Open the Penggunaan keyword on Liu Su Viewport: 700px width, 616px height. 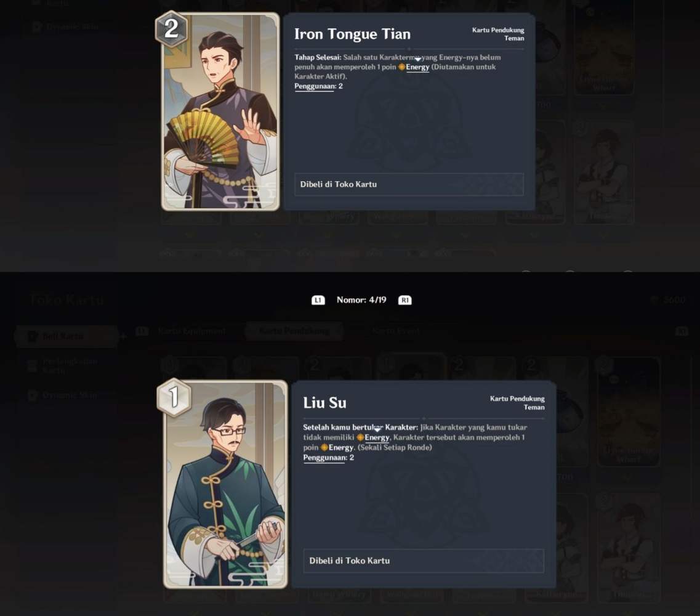point(324,458)
